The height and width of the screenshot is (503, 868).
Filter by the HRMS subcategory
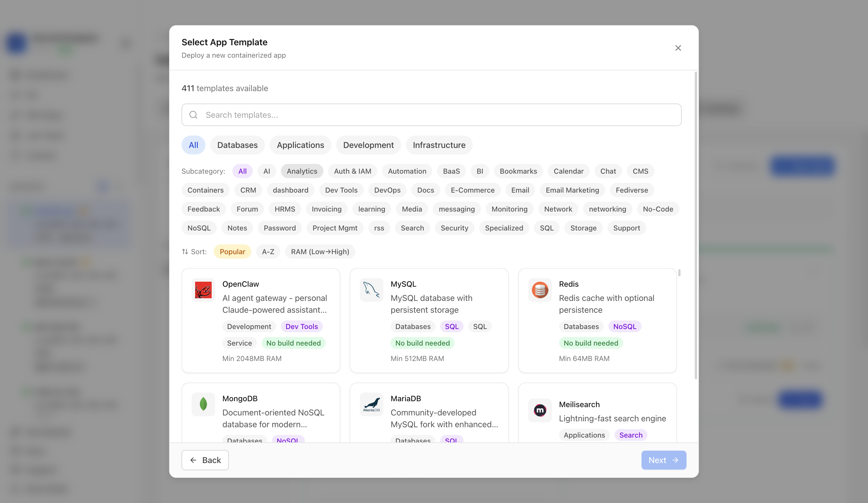tap(284, 209)
